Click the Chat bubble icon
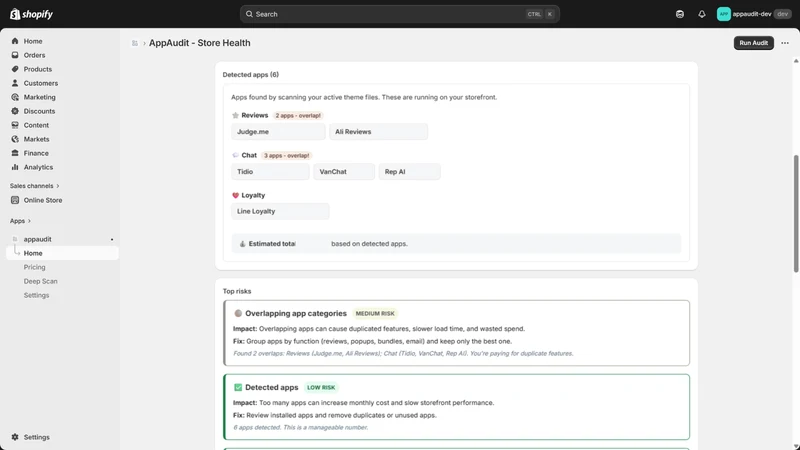Image resolution: width=800 pixels, height=450 pixels. [x=235, y=155]
